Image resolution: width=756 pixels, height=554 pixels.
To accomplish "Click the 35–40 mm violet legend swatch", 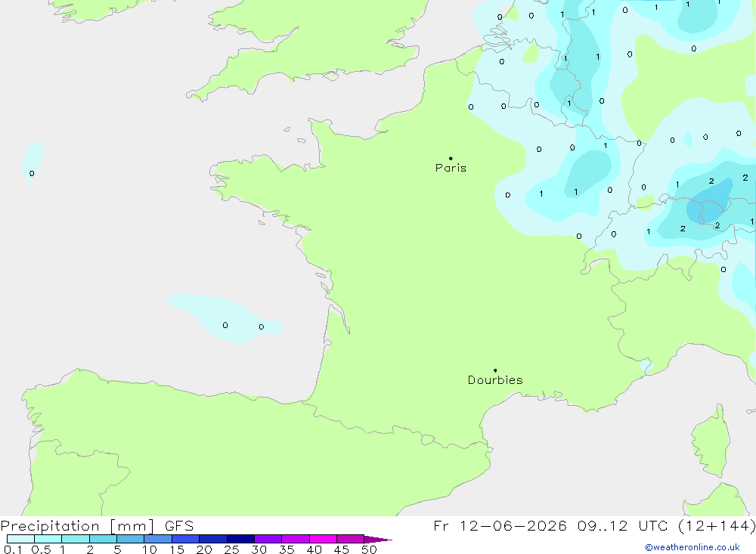I will pos(295,539).
